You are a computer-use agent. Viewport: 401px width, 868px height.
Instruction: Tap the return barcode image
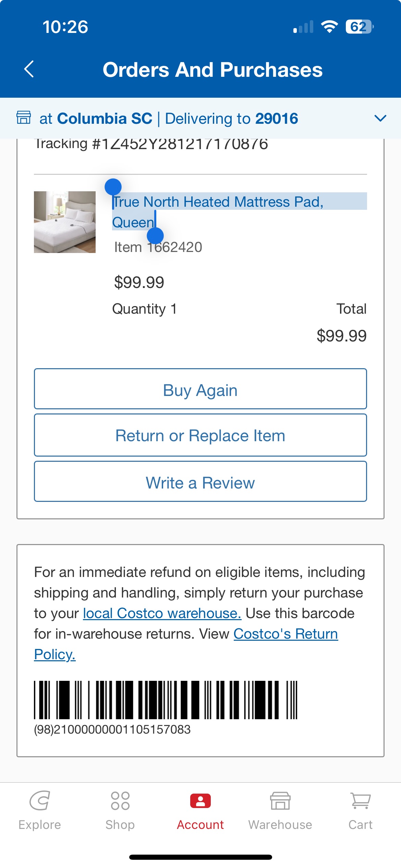[166, 700]
